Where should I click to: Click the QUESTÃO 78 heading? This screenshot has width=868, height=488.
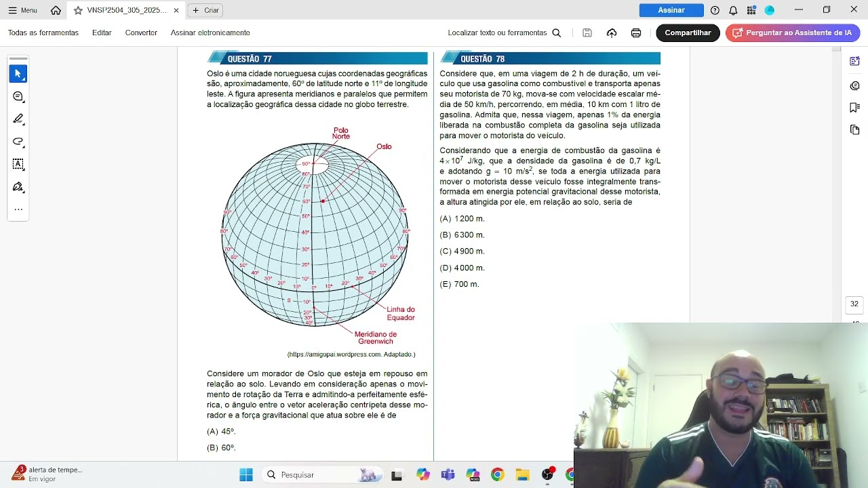(x=482, y=59)
